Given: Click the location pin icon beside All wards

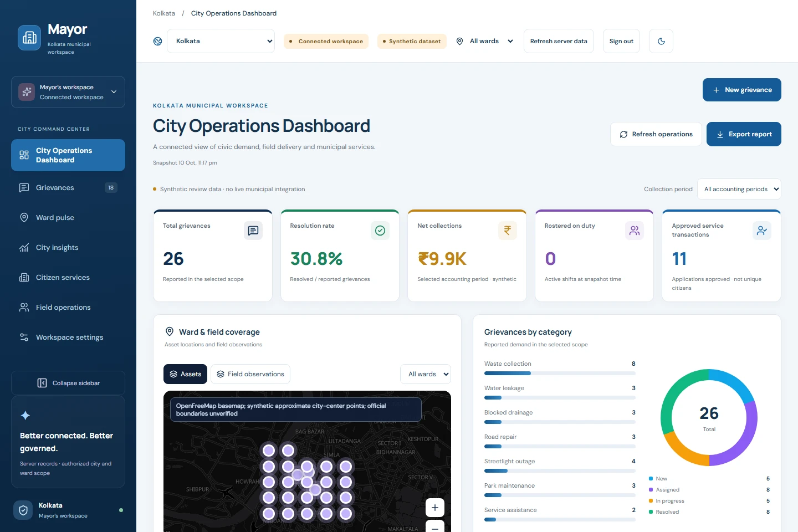Looking at the screenshot, I should point(459,42).
